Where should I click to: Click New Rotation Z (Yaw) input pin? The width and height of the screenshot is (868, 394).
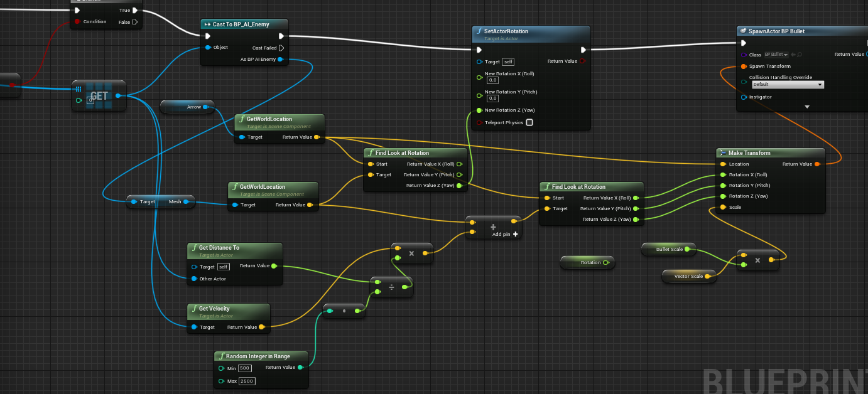(479, 110)
